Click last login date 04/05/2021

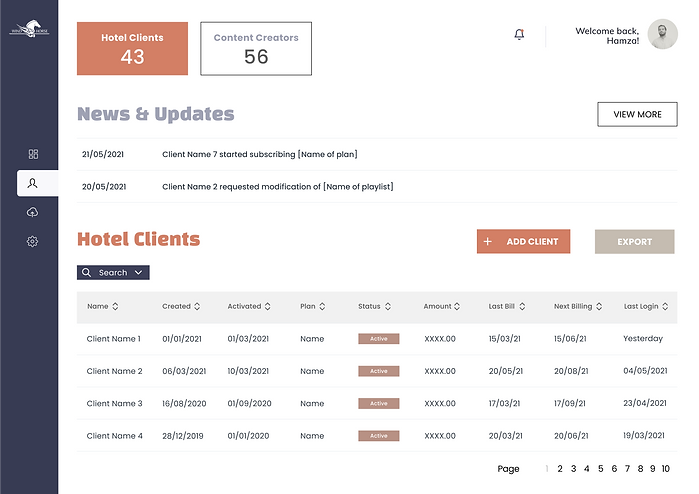pos(645,370)
